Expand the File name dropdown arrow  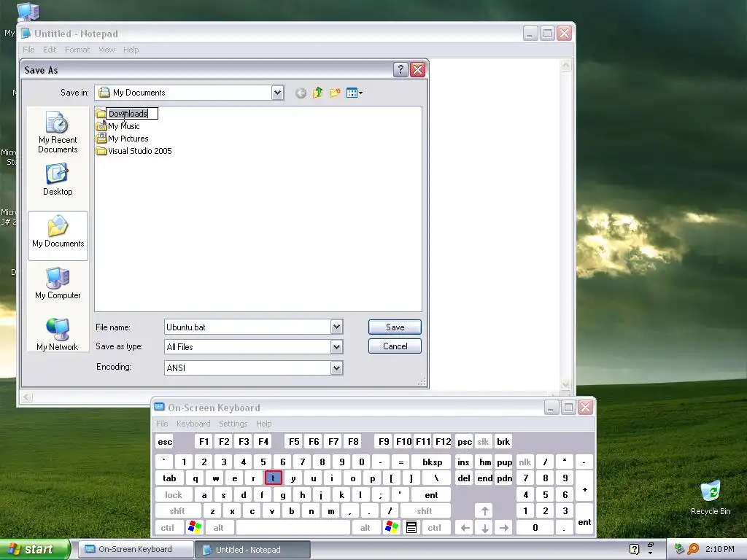tap(337, 327)
